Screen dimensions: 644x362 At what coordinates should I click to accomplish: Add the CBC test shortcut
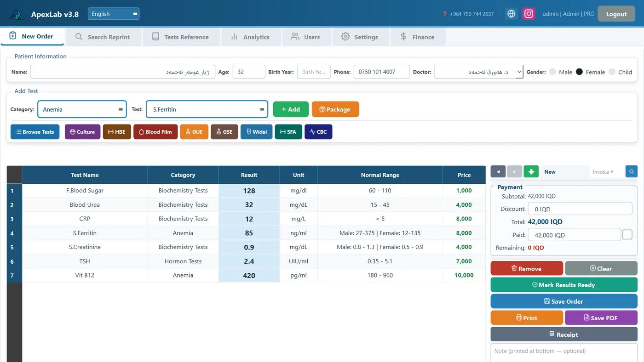(x=318, y=132)
